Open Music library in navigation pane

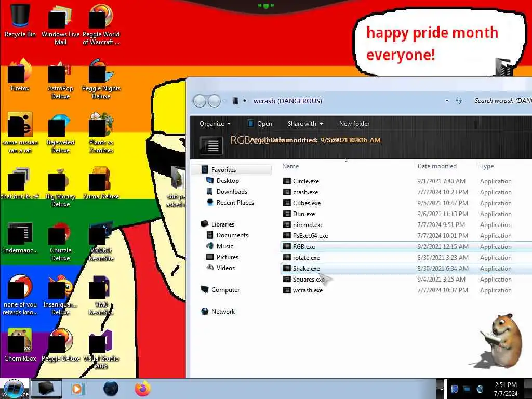tap(224, 246)
